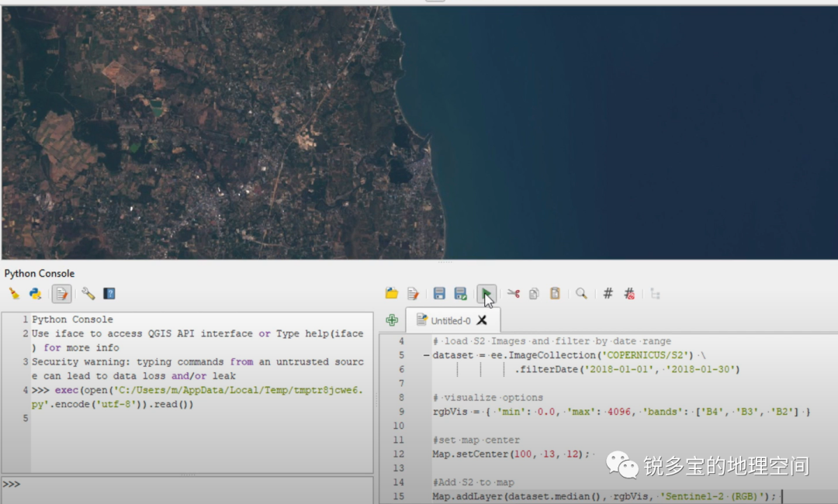
Task: Open Find Text in editor
Action: point(580,293)
